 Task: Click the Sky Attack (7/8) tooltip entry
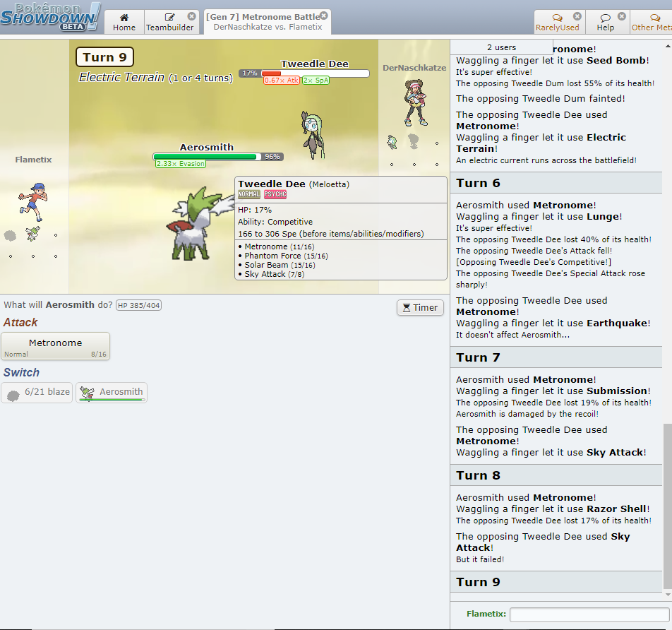275,274
